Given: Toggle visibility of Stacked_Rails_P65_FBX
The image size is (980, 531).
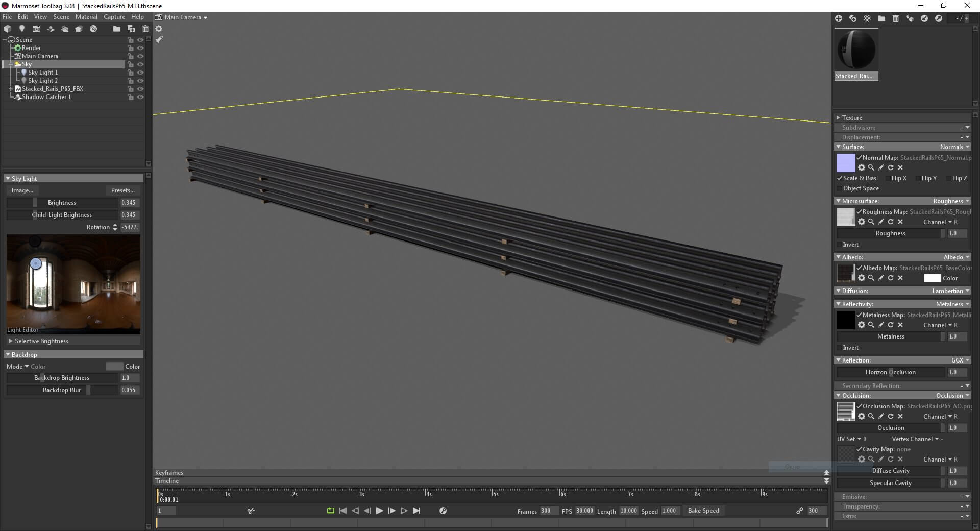Looking at the screenshot, I should coord(140,89).
